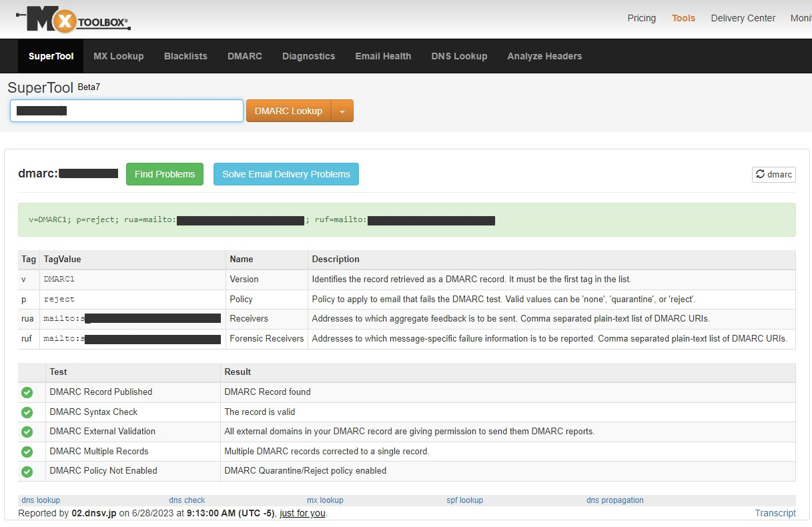Click the MxToolbox logo
Screen dimensions: 812x527
tap(73, 19)
